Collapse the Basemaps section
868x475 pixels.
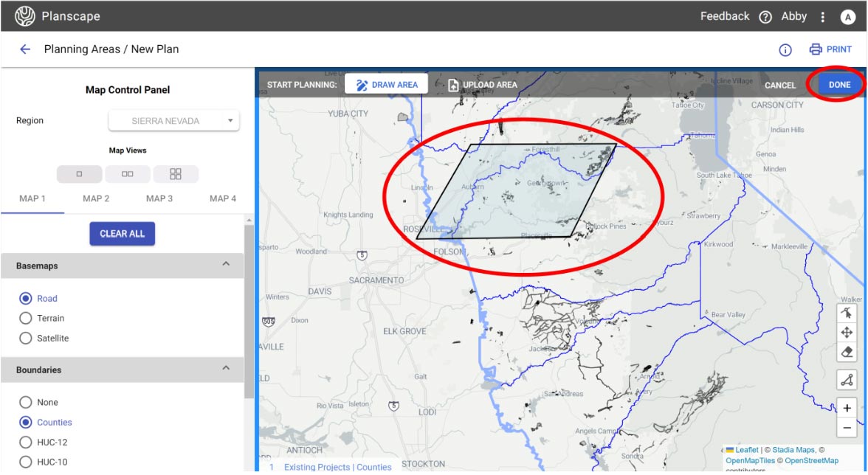226,265
